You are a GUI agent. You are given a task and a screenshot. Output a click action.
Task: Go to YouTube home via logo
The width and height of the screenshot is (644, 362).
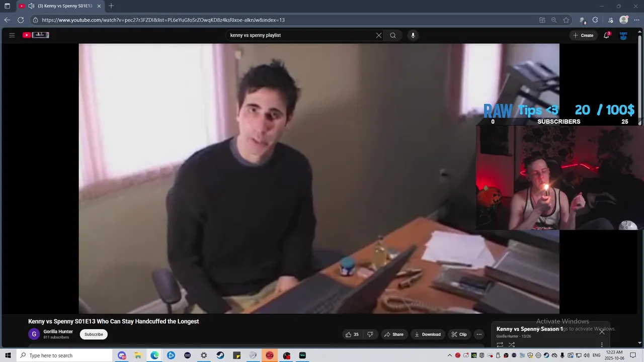(36, 35)
